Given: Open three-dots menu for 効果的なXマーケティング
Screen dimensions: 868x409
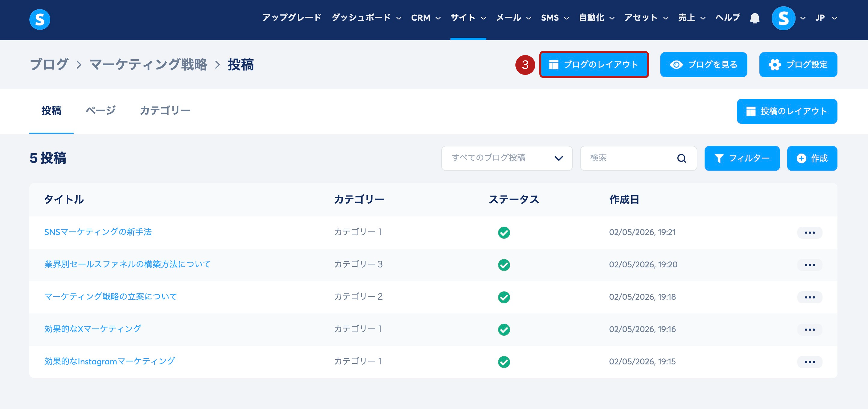Looking at the screenshot, I should (809, 329).
